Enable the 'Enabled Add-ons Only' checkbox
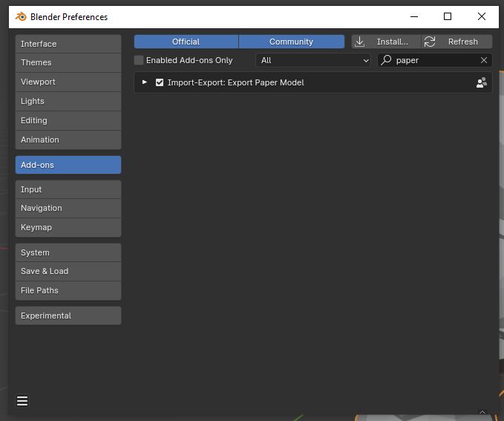Viewport: 504px width, 421px height. pyautogui.click(x=139, y=60)
